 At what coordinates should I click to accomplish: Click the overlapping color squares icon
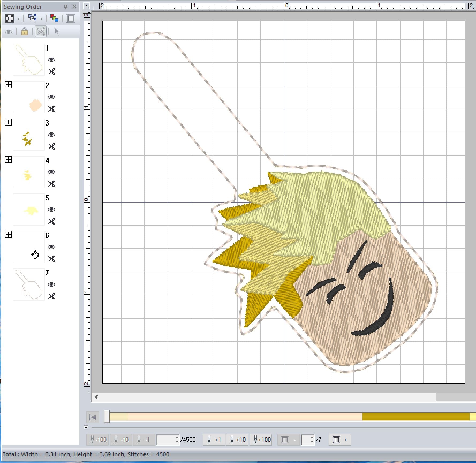coord(54,18)
